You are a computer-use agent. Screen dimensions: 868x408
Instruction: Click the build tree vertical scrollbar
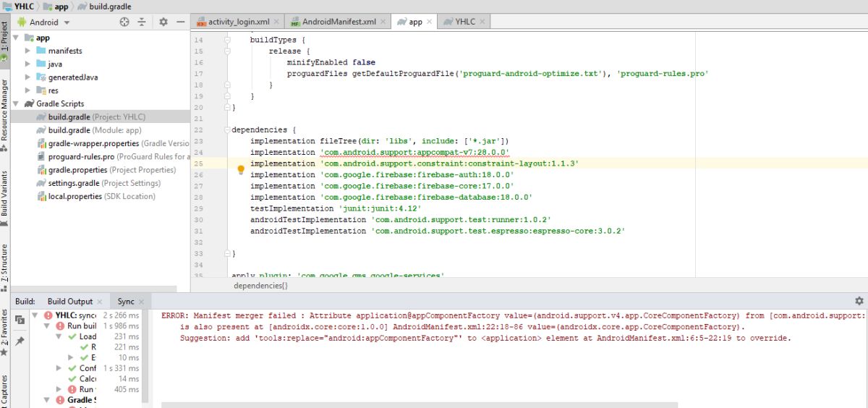click(x=145, y=354)
